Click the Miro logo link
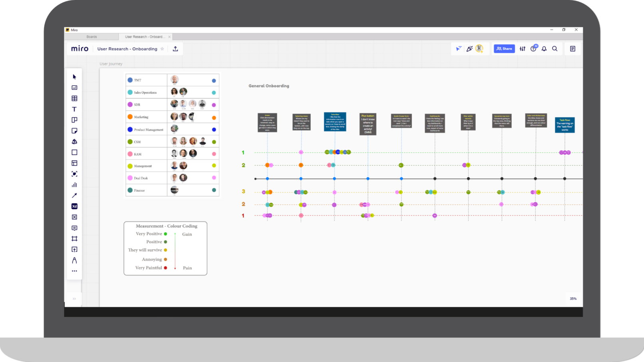 (x=80, y=49)
